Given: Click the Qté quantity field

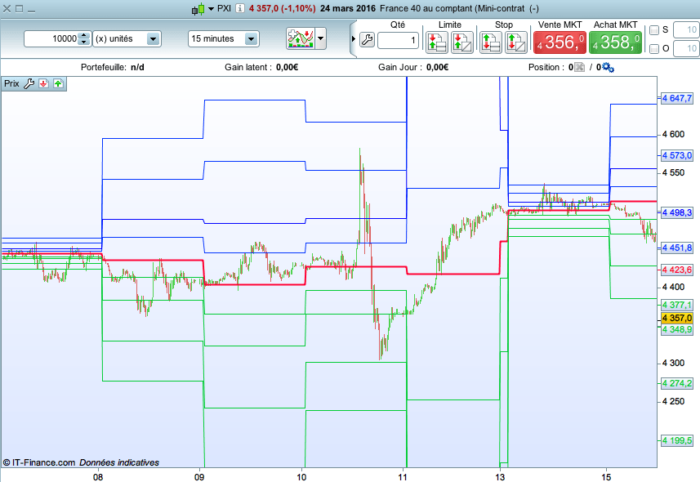Looking at the screenshot, I should 398,40.
